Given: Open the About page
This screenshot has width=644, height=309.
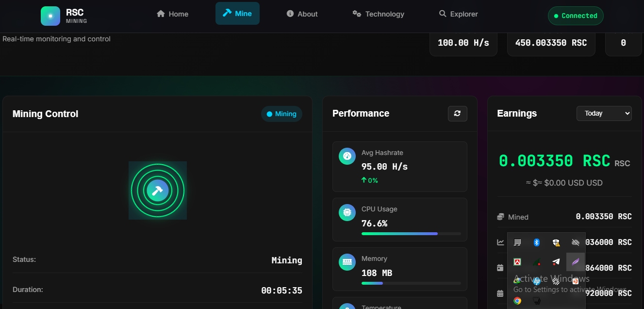Looking at the screenshot, I should [x=302, y=14].
